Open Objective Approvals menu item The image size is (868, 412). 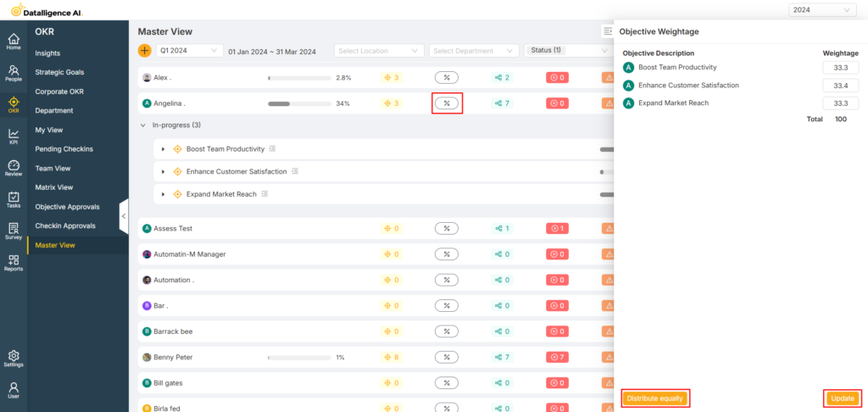[67, 207]
